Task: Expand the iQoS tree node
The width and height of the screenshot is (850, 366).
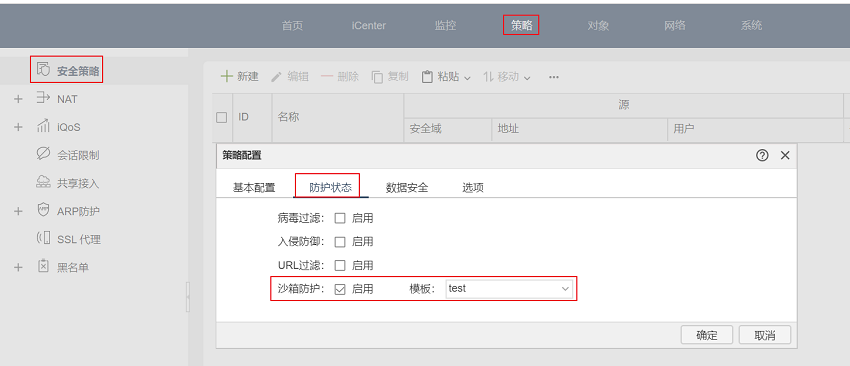Action: tap(18, 127)
